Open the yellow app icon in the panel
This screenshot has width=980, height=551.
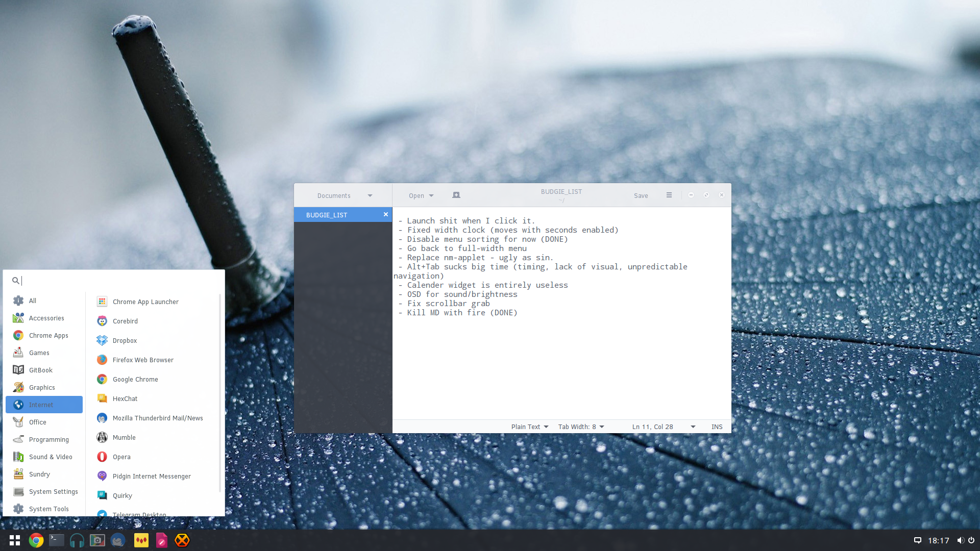point(141,540)
